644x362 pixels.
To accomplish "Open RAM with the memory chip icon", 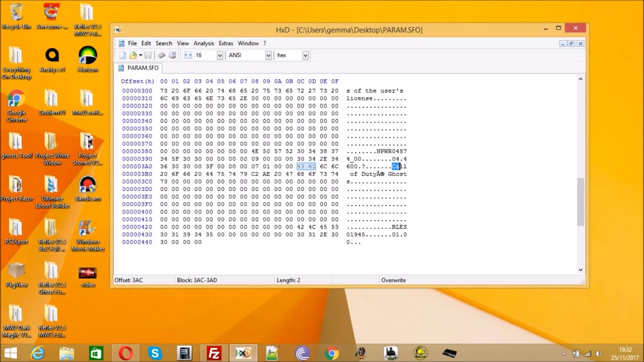I will [x=162, y=55].
